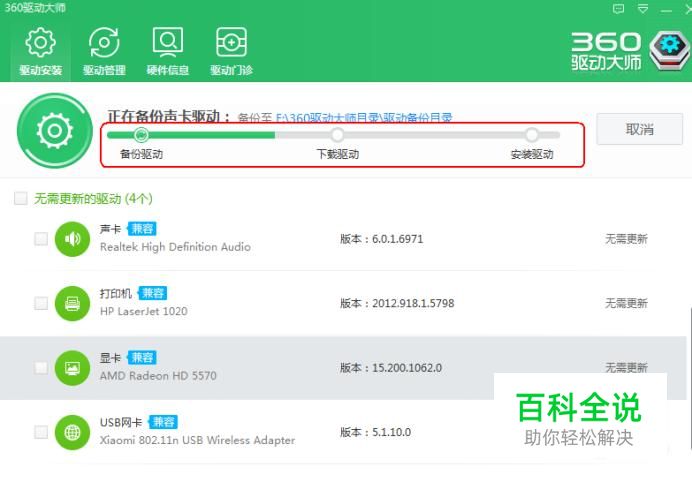Select Xiaomi 802.11n USB Wireless Adapter name

pos(197,440)
